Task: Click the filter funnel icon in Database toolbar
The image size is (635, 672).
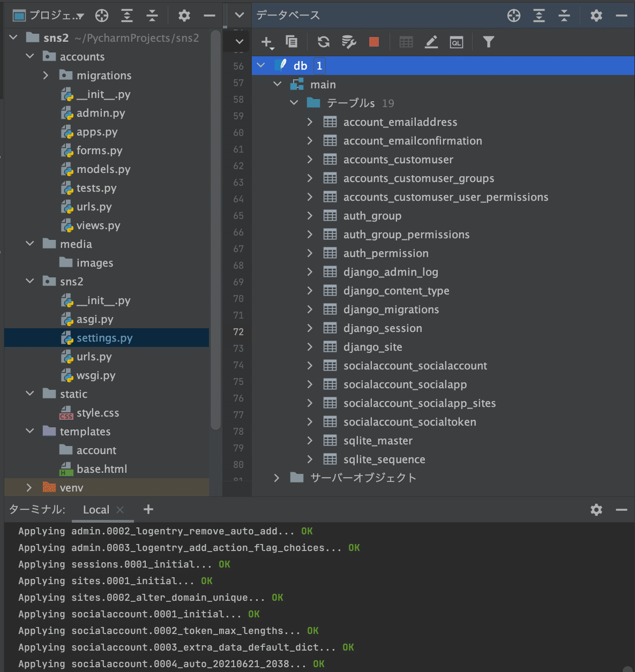Action: (488, 42)
